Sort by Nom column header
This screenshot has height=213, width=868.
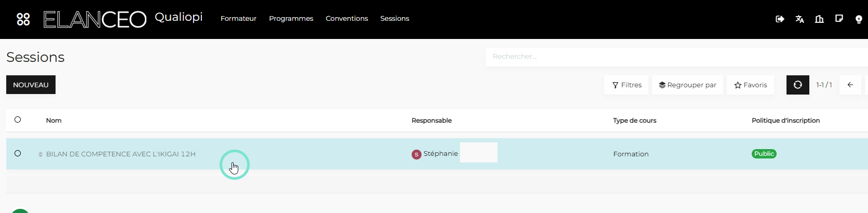click(x=54, y=121)
